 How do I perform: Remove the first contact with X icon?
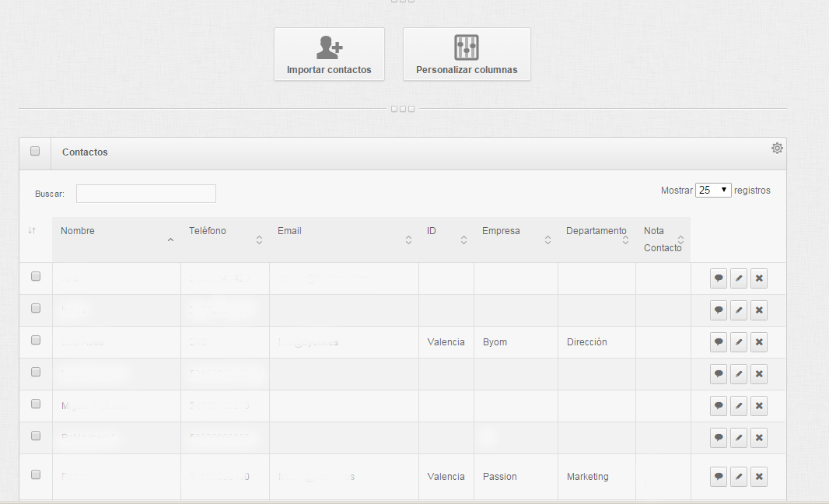(759, 278)
